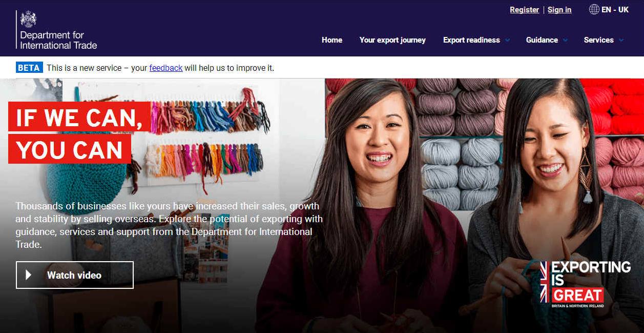The image size is (644, 333).
Task: Select the EN - UK language selector
Action: [x=609, y=9]
